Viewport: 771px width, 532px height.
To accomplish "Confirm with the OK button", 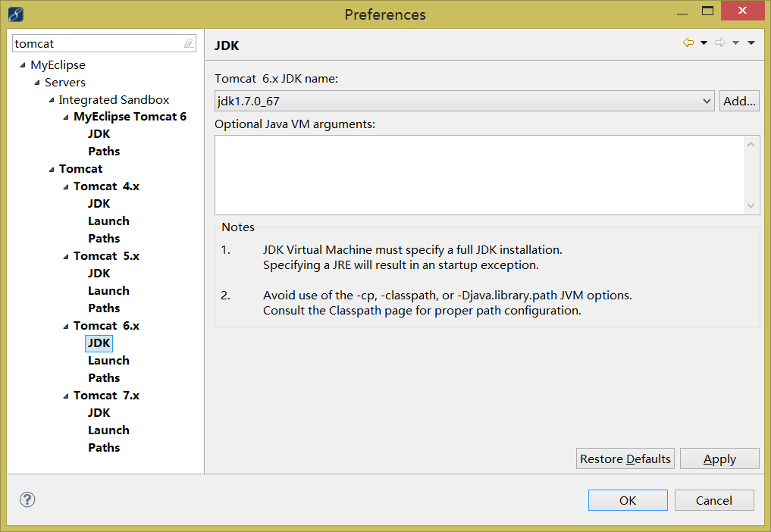I will click(628, 500).
